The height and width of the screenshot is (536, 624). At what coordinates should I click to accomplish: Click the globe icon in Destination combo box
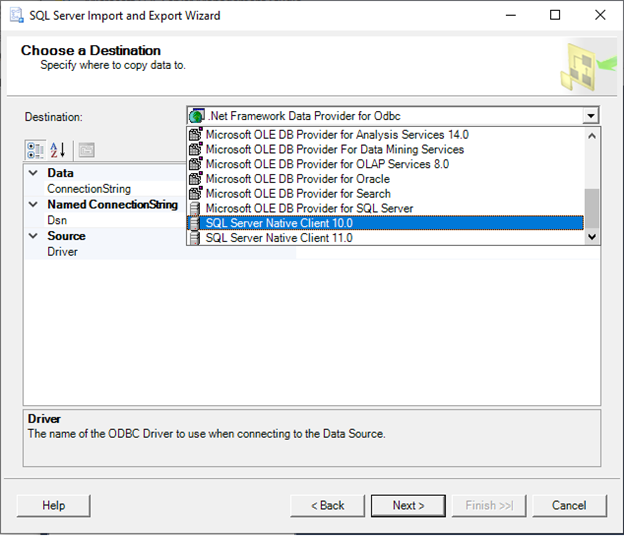(197, 116)
